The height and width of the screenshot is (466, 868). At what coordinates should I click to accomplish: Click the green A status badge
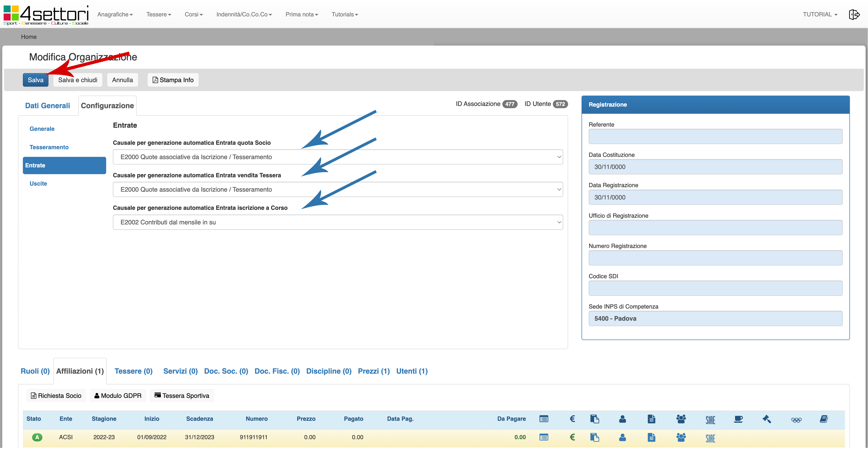point(37,437)
